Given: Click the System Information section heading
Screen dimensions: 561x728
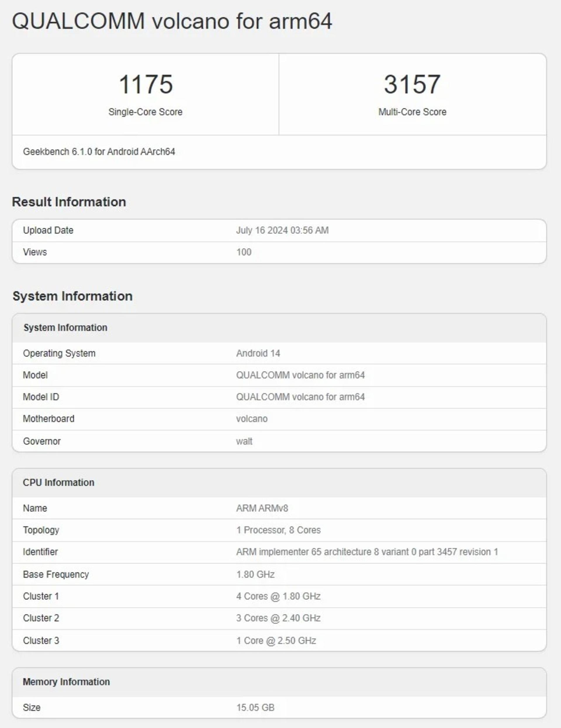Looking at the screenshot, I should click(73, 296).
